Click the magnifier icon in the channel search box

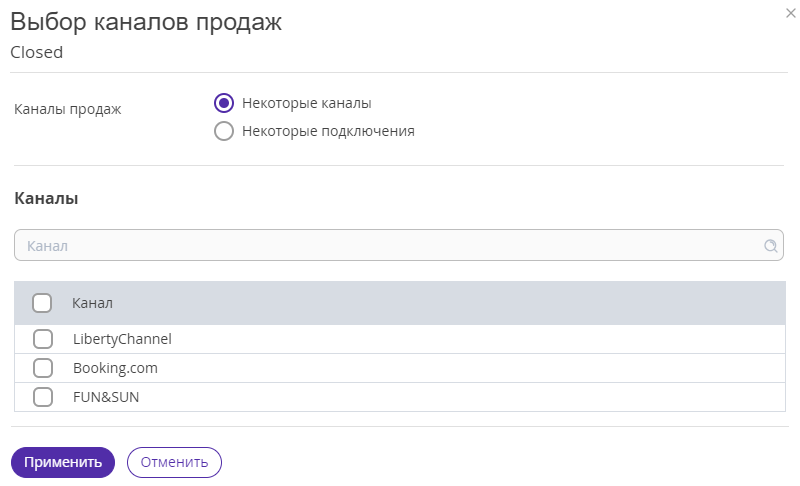point(770,246)
